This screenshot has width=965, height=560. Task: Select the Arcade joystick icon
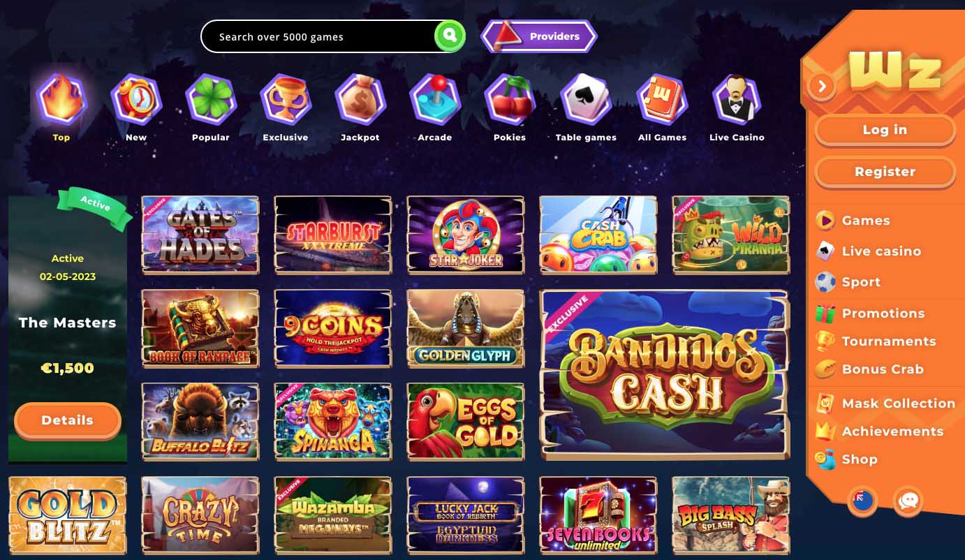(x=435, y=100)
